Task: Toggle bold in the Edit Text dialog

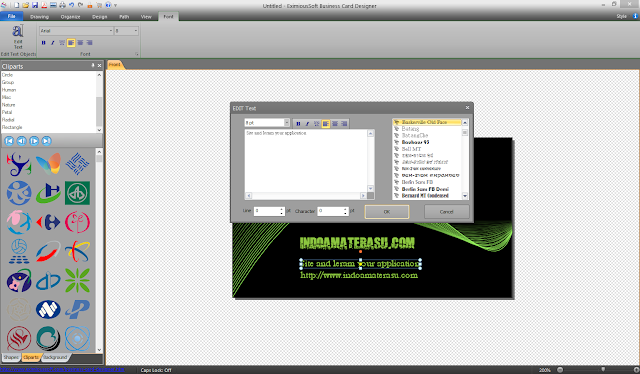Action: pos(298,124)
